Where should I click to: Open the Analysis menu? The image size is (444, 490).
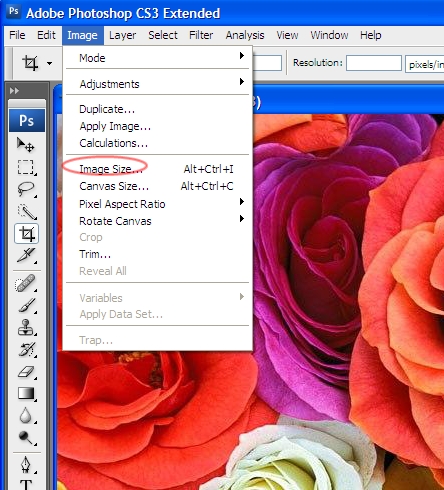(x=245, y=35)
